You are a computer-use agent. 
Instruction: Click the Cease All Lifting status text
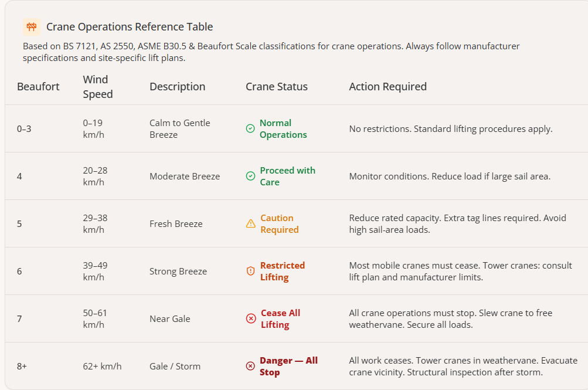(x=280, y=319)
